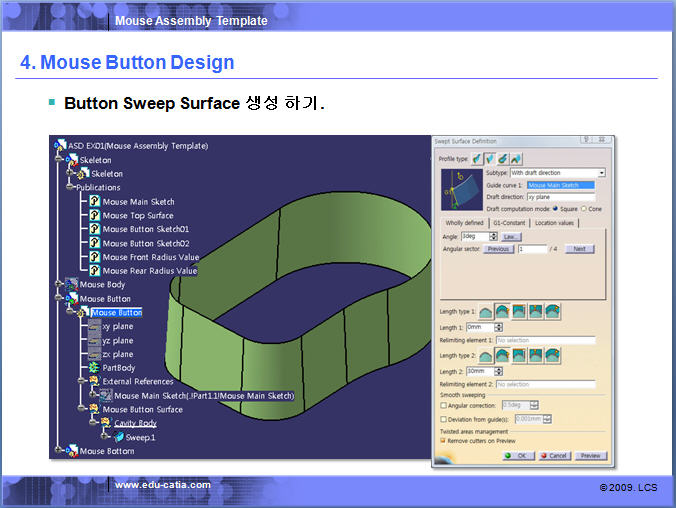Screen dimensions: 676x508
Task: Select Cone draft computation mode
Action: point(585,209)
